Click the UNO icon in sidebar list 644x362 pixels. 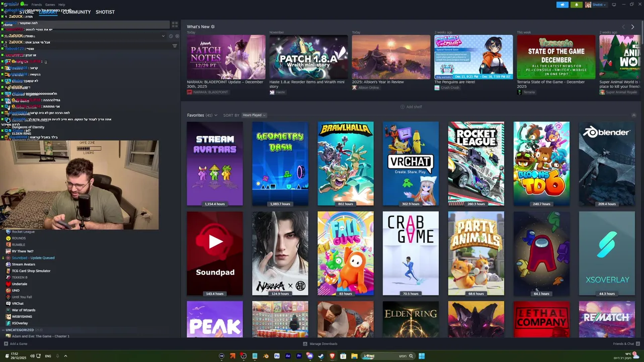click(8, 291)
